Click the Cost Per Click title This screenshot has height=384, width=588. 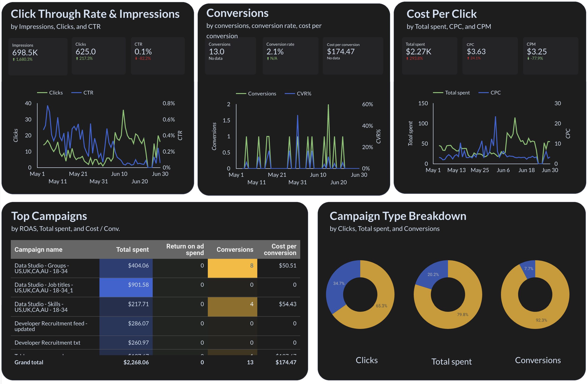coord(441,14)
